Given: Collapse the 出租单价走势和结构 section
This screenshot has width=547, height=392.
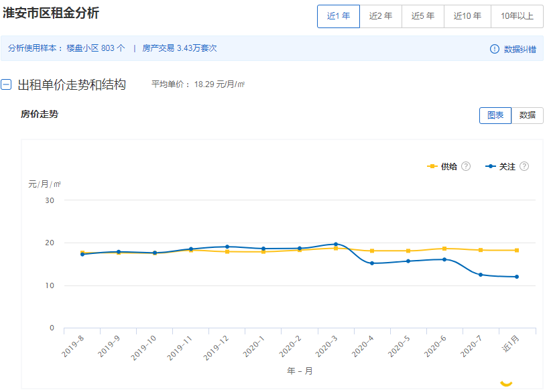Looking at the screenshot, I should (x=6, y=84).
